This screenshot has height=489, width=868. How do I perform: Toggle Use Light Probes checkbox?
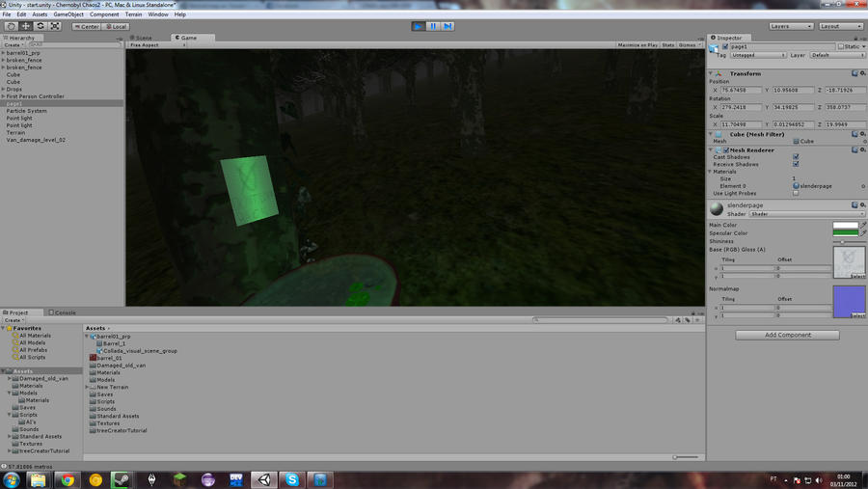pos(796,194)
